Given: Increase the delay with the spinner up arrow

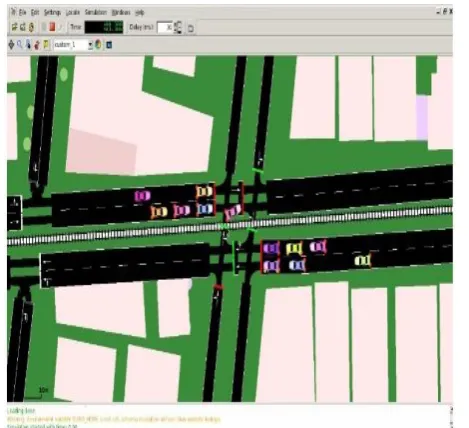Looking at the screenshot, I should 178,24.
